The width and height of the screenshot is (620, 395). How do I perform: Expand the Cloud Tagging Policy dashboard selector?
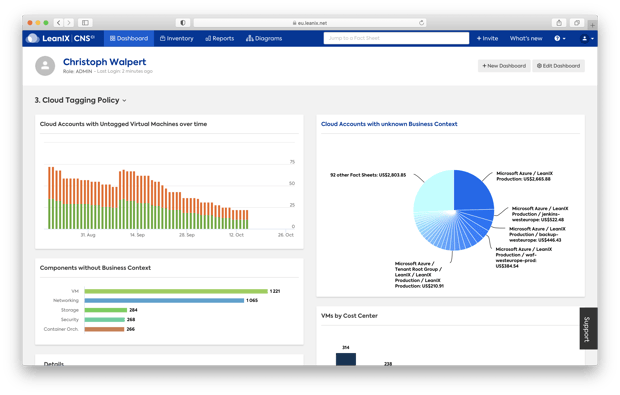click(80, 100)
